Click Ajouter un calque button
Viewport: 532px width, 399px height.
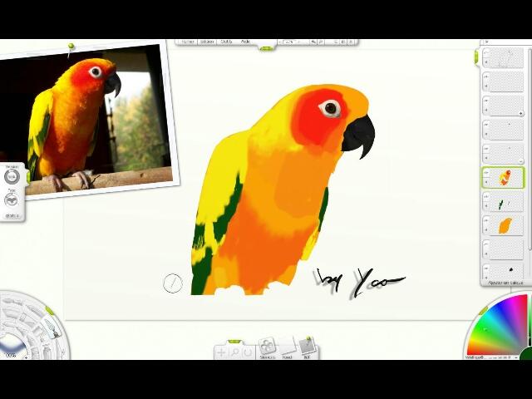click(x=505, y=283)
